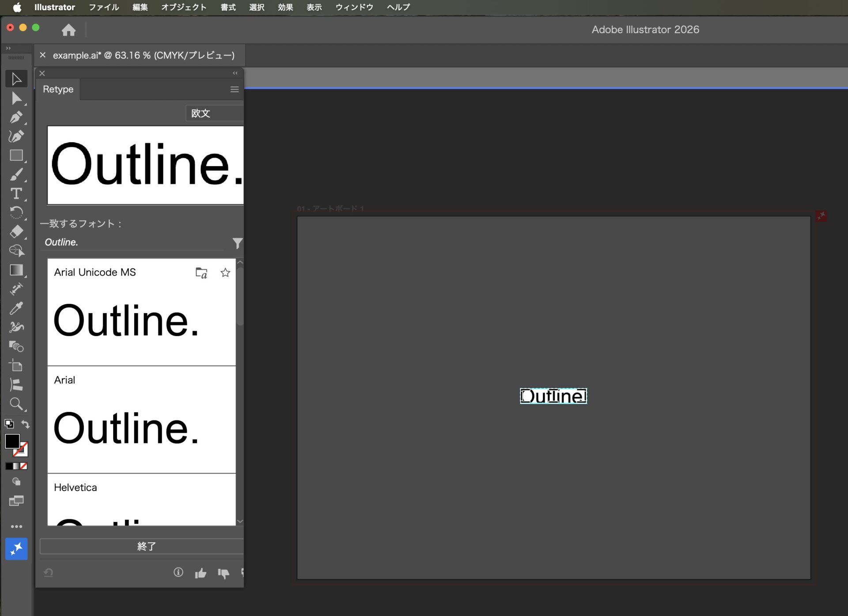
Task: Select the Paintbrush tool
Action: [x=16, y=174]
